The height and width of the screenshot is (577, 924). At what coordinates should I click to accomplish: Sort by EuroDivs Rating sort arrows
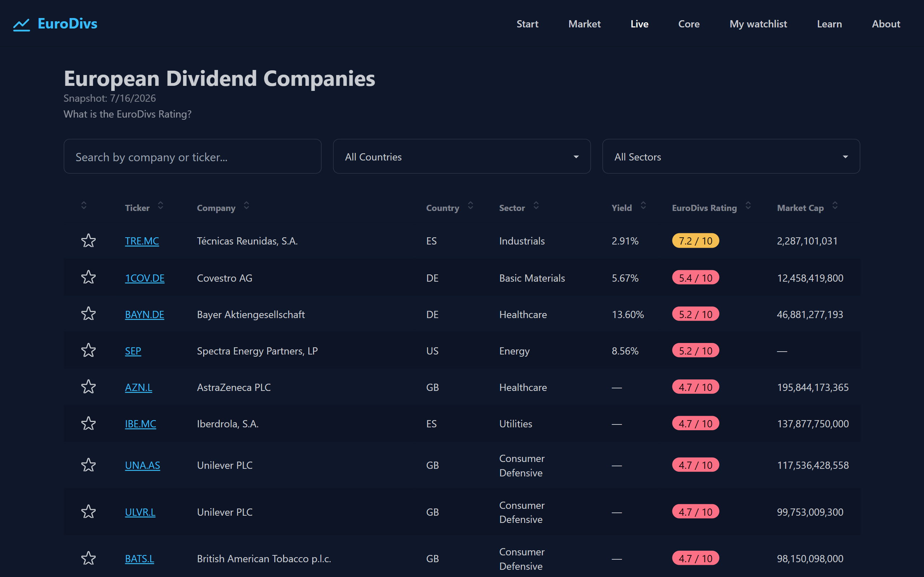(x=748, y=206)
